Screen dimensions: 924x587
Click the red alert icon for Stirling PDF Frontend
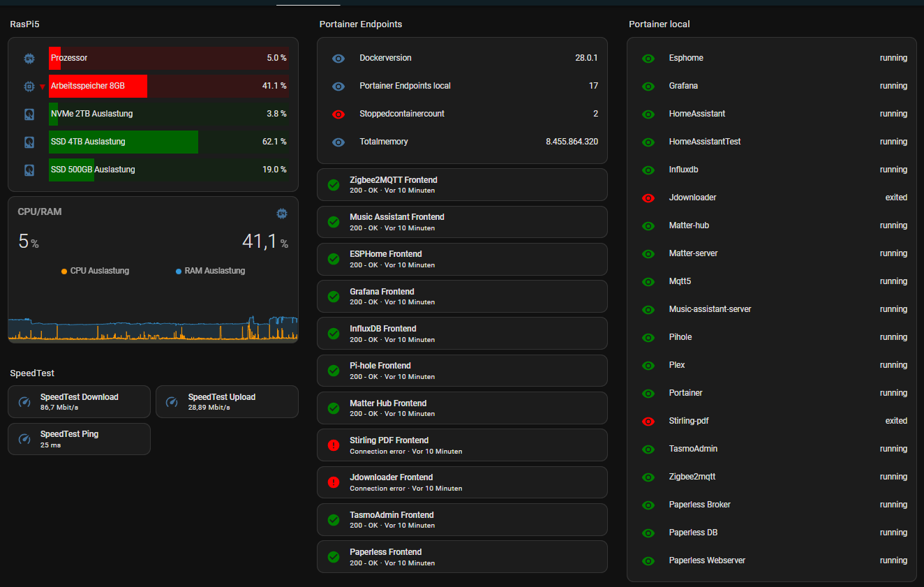pos(334,445)
